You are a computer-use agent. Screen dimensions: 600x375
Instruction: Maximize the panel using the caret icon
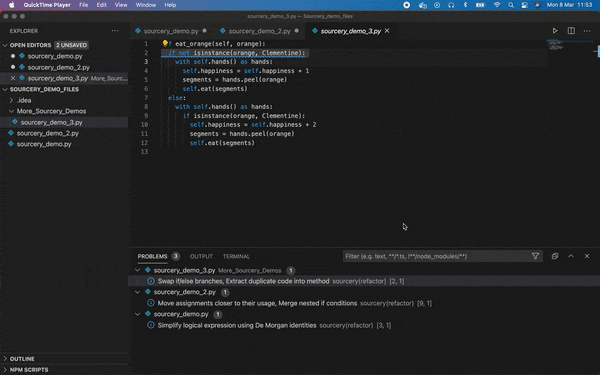pyautogui.click(x=571, y=256)
